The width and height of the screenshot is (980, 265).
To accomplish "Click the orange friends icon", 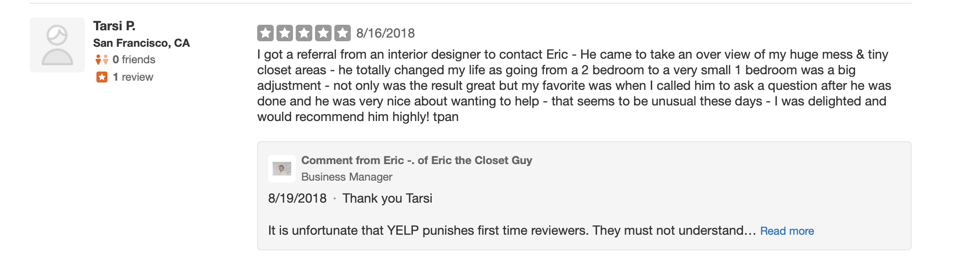I will [101, 60].
